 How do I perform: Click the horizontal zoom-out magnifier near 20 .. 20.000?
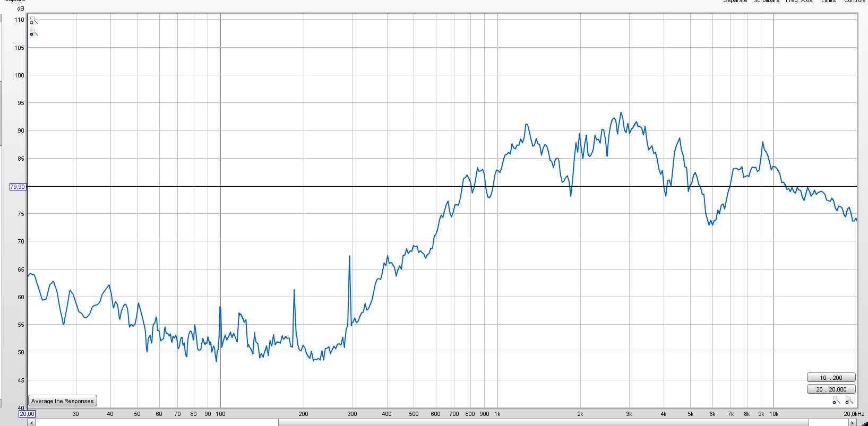[x=836, y=401]
